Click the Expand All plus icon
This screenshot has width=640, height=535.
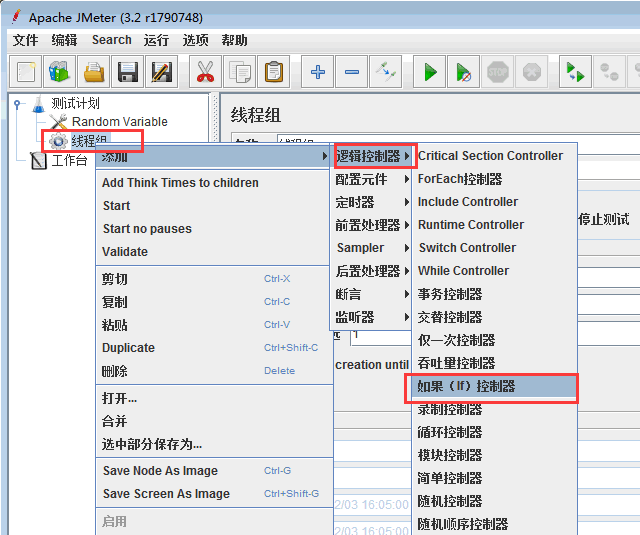[318, 72]
